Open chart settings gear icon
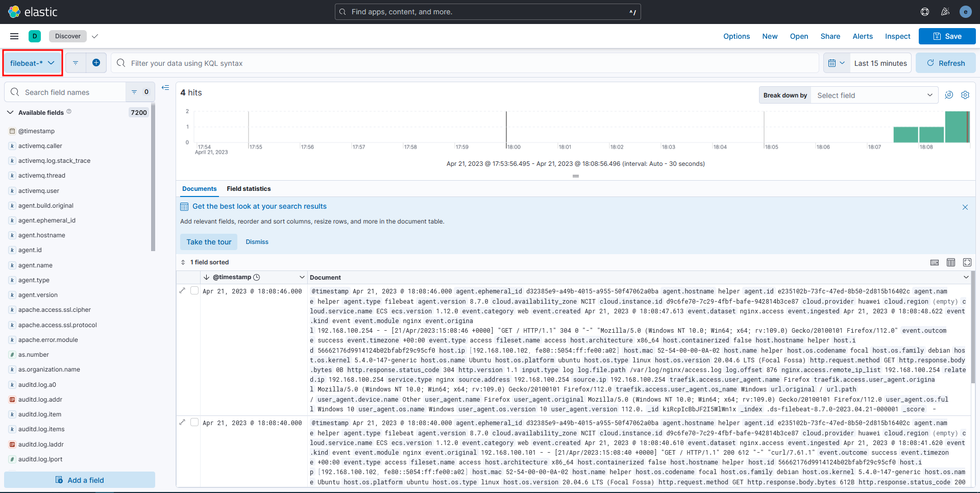Image resolution: width=980 pixels, height=493 pixels. pyautogui.click(x=965, y=95)
